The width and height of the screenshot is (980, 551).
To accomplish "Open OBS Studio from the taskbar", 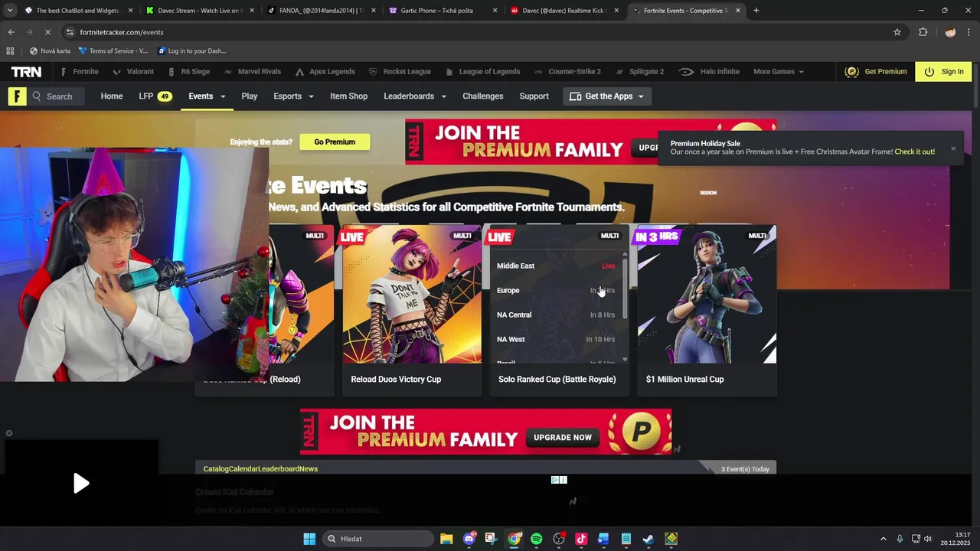I will coord(559,539).
